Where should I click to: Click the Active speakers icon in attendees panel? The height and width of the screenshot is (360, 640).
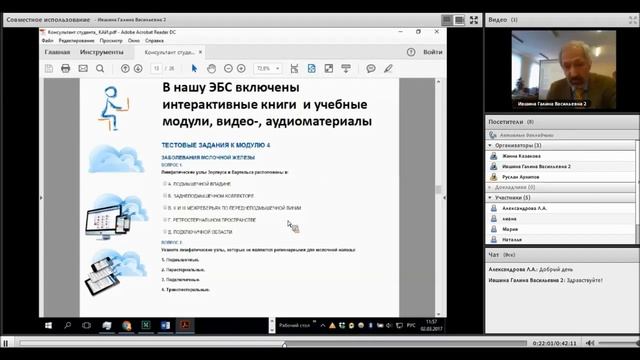pos(493,135)
